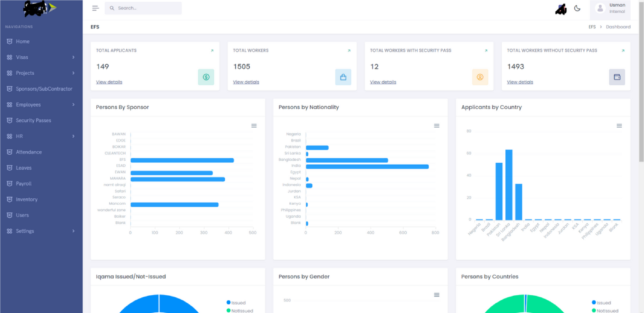The height and width of the screenshot is (313, 644).
Task: Open Persons By Sponsor chart menu icon
Action: 254,126
